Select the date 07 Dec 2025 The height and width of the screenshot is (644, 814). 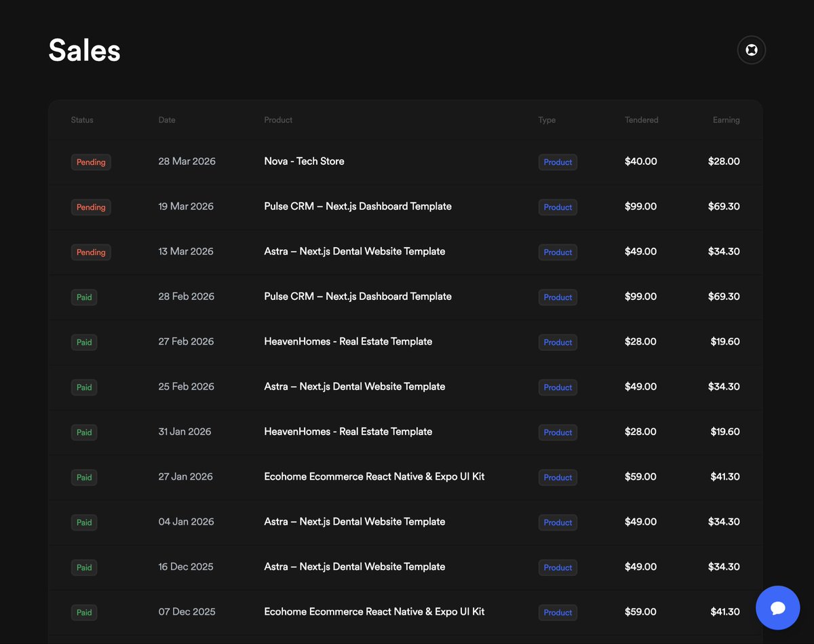click(x=187, y=611)
